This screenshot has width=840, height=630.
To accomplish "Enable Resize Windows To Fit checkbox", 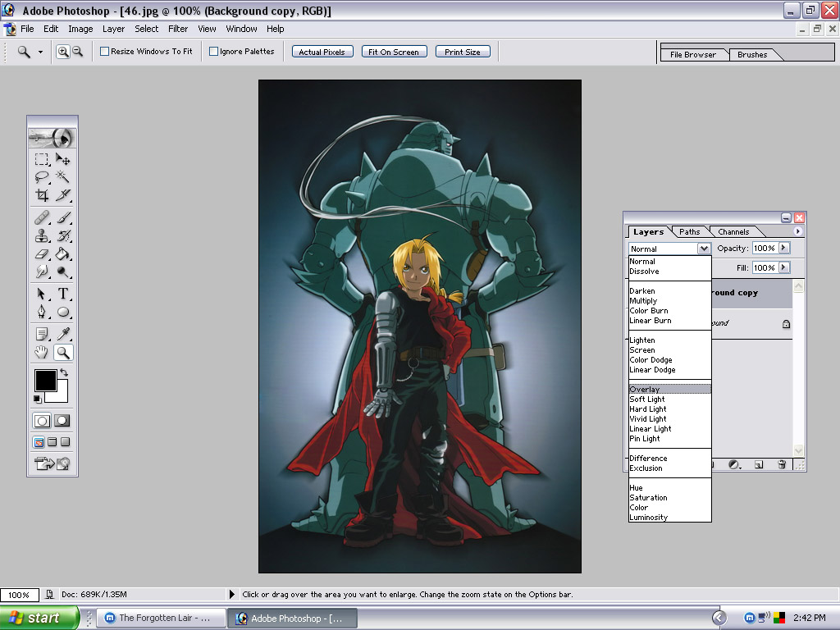I will coord(104,52).
